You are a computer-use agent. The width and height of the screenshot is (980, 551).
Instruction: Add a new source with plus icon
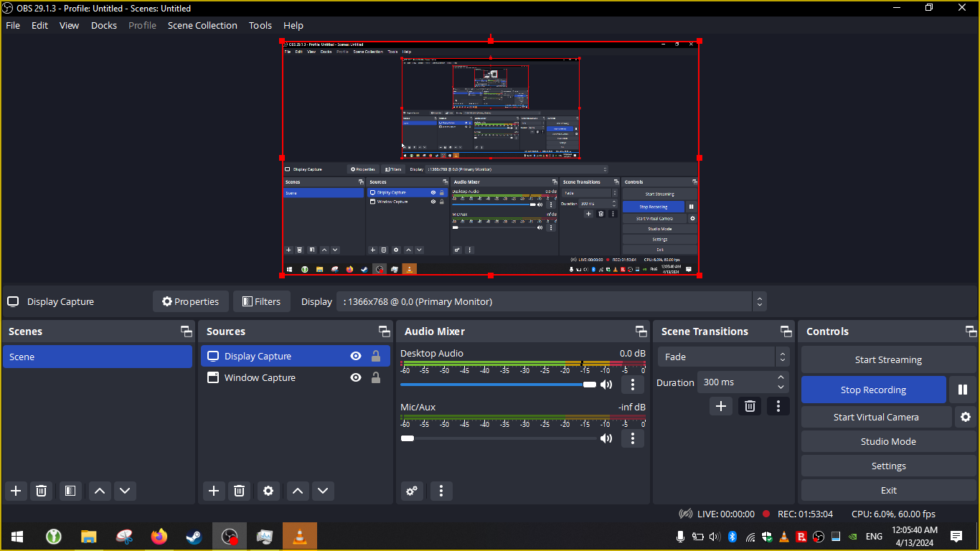coord(213,491)
